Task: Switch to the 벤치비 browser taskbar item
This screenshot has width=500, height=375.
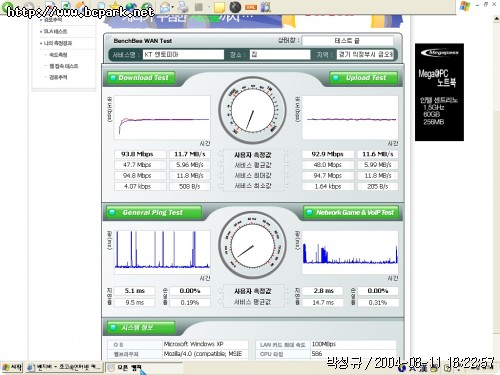Action: [64, 367]
